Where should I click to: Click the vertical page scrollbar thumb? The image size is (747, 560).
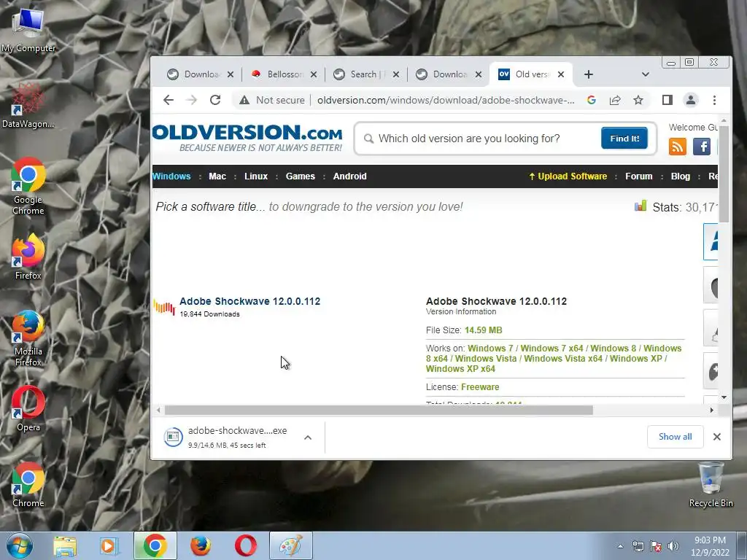tap(724, 174)
